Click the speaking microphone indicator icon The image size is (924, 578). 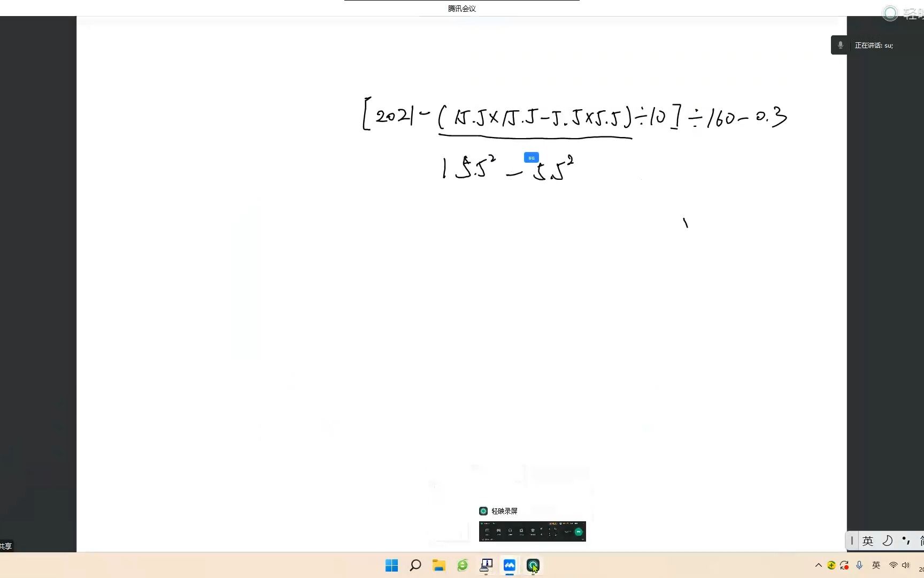click(840, 45)
